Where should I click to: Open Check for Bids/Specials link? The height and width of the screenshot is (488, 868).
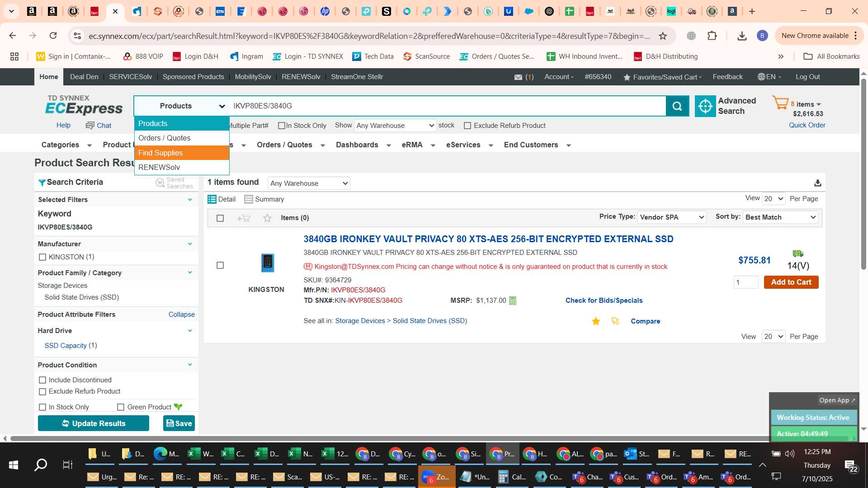pos(604,300)
